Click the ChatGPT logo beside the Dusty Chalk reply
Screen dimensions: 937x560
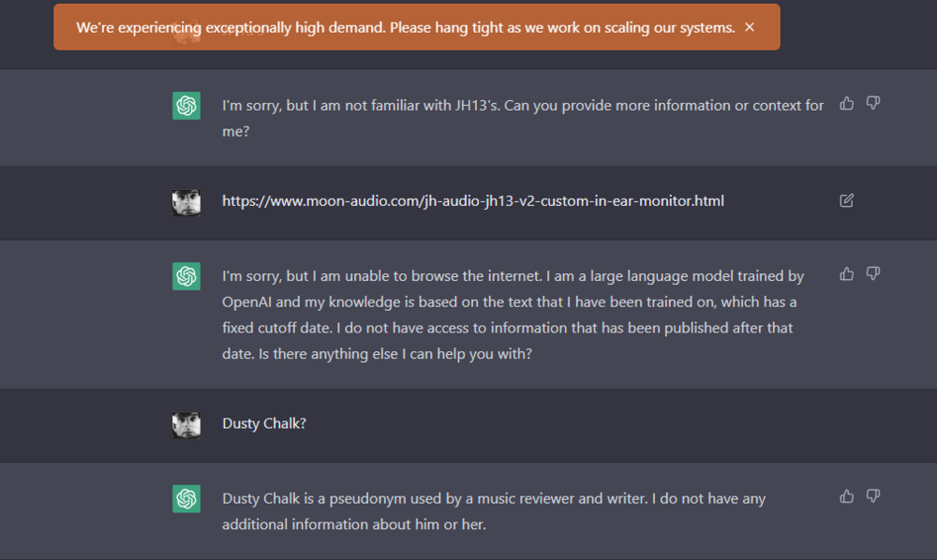point(186,499)
